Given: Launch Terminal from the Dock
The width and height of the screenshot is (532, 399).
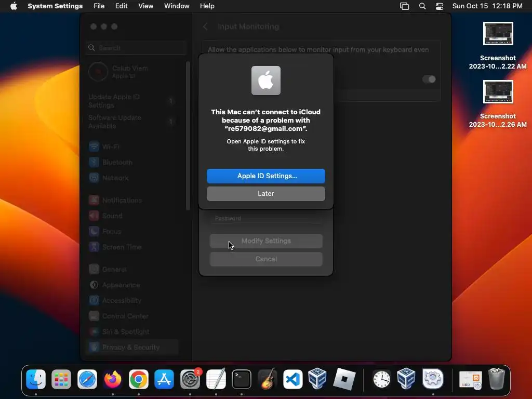Looking at the screenshot, I should [x=242, y=379].
